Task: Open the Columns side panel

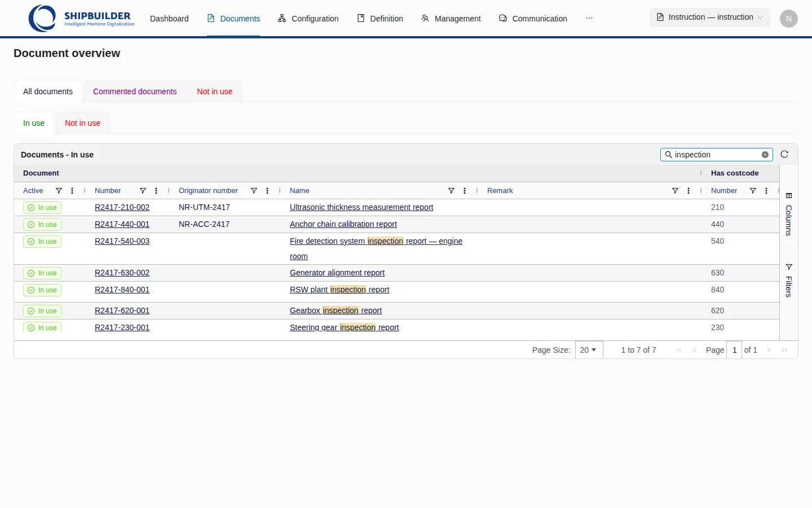Action: click(x=789, y=214)
